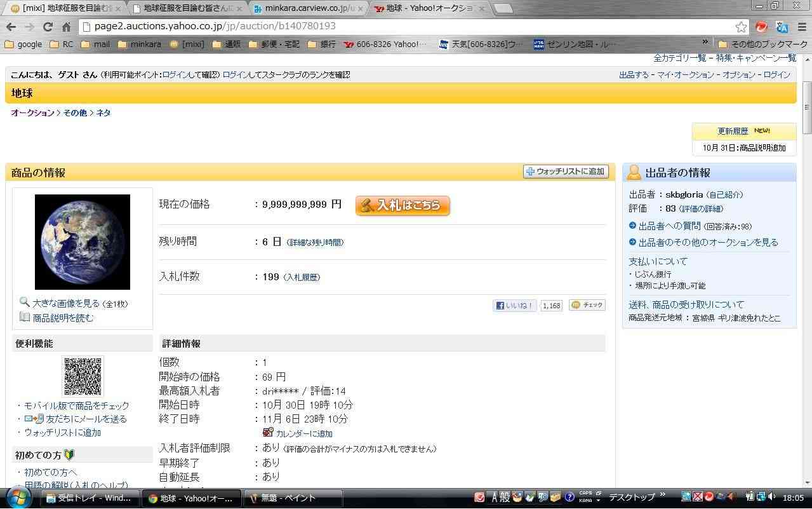This screenshot has height=509, width=812.
Task: Open the [mixi] bookmark
Action: click(187, 44)
